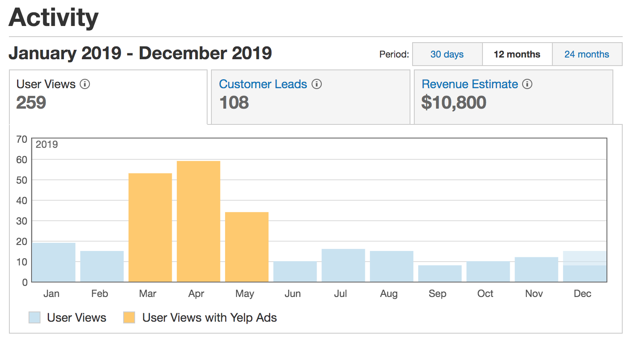The width and height of the screenshot is (644, 343).
Task: Choose the 24 months period
Action: (586, 55)
